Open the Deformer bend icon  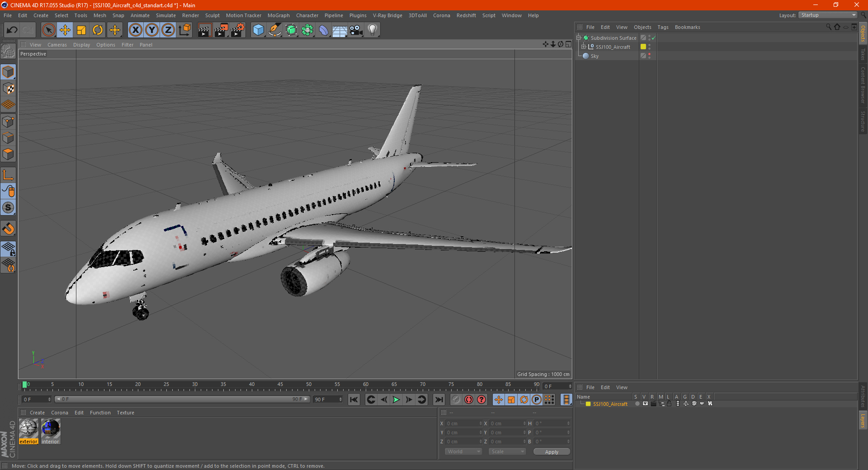tap(324, 30)
